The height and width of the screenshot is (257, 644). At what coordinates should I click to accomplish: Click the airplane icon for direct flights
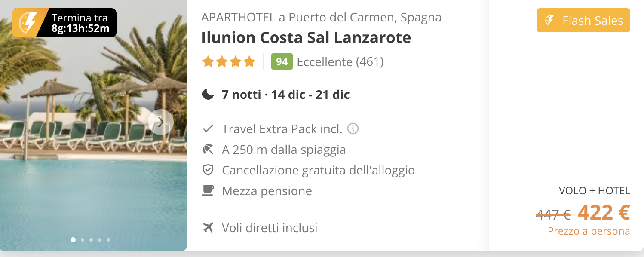point(208,227)
